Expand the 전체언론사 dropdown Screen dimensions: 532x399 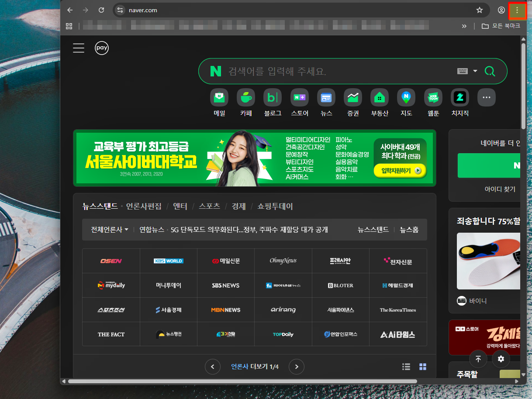(x=110, y=230)
